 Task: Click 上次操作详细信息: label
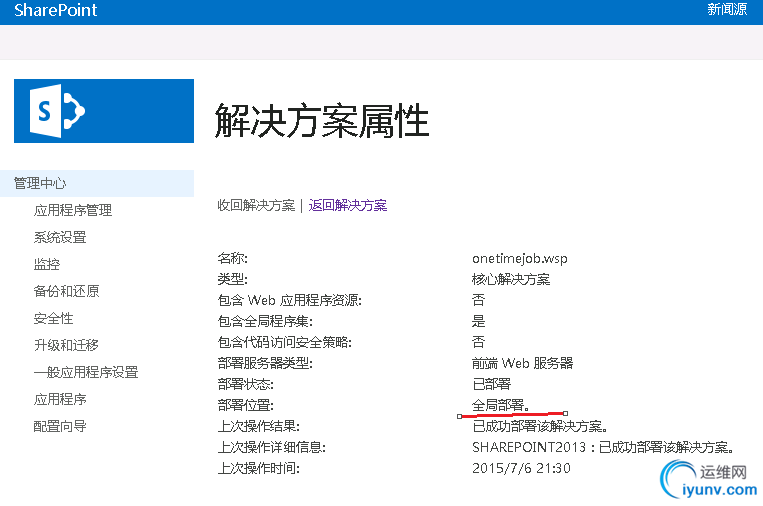(x=272, y=447)
